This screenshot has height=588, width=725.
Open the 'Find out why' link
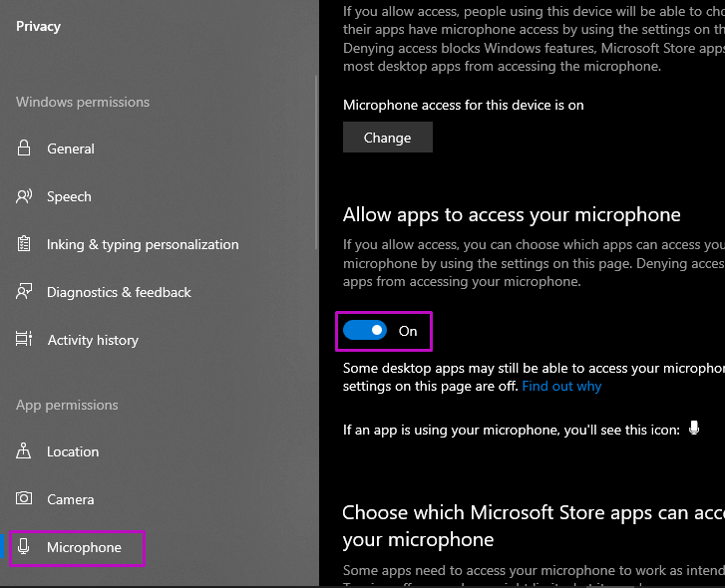(561, 386)
